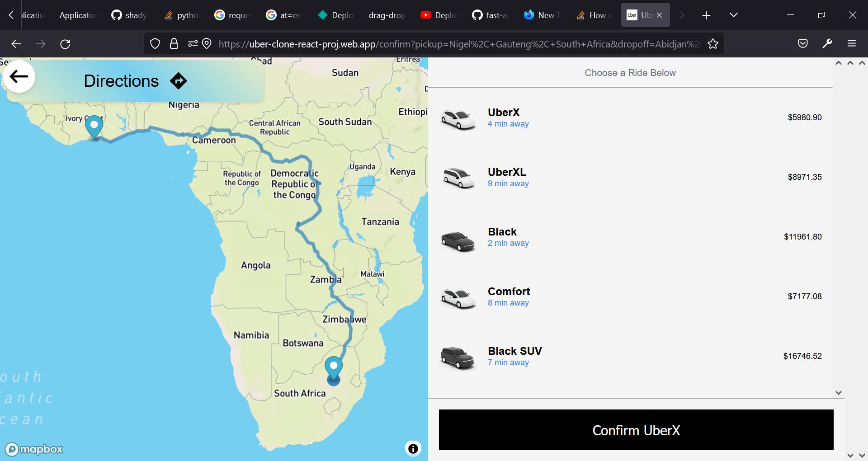Select the Black car image
Screen dimensions: 868x461
pyautogui.click(x=458, y=241)
